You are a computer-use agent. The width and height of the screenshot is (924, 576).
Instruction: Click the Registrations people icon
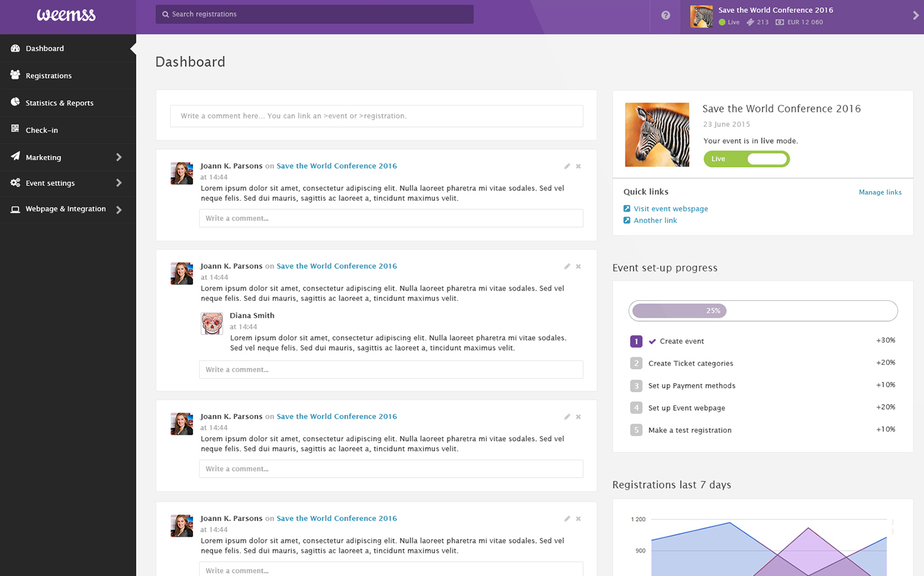[15, 75]
